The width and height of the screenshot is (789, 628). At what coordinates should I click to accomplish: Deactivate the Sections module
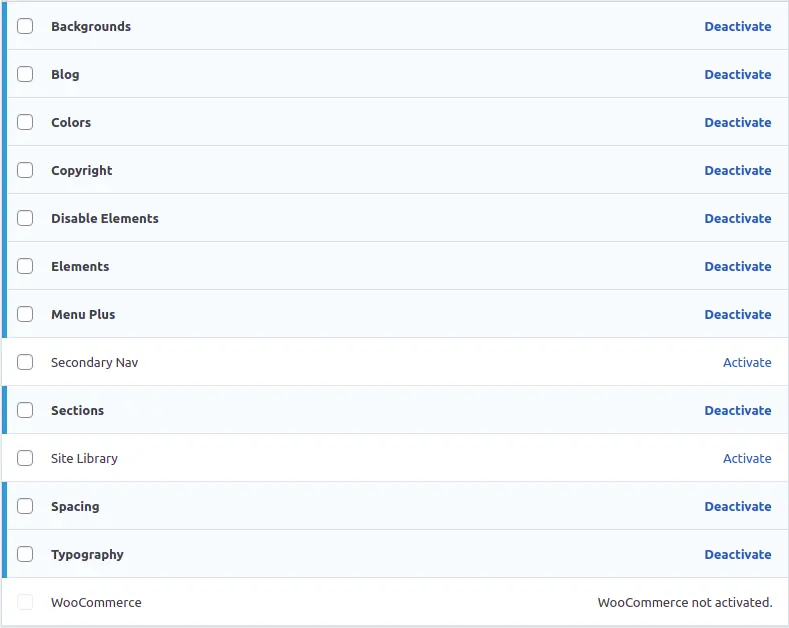(x=737, y=410)
